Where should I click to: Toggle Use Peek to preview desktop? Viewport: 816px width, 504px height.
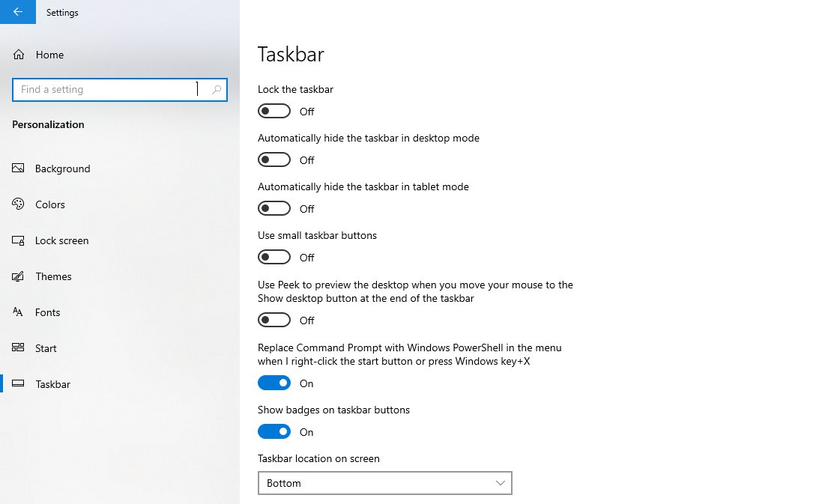tap(274, 321)
